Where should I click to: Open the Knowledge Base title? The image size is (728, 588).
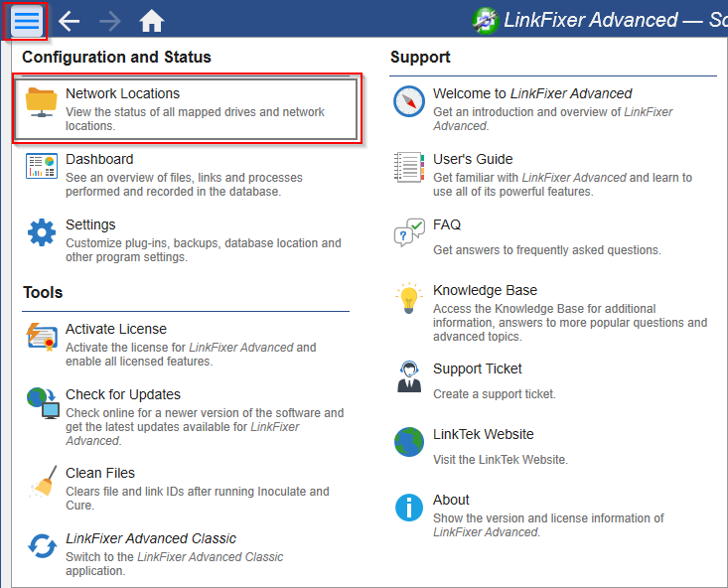486,290
